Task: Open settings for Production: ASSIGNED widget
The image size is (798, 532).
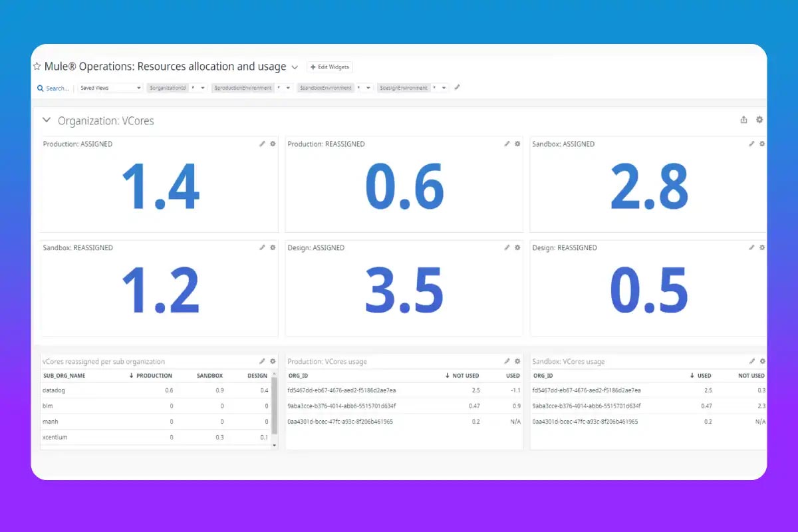Action: (x=273, y=144)
